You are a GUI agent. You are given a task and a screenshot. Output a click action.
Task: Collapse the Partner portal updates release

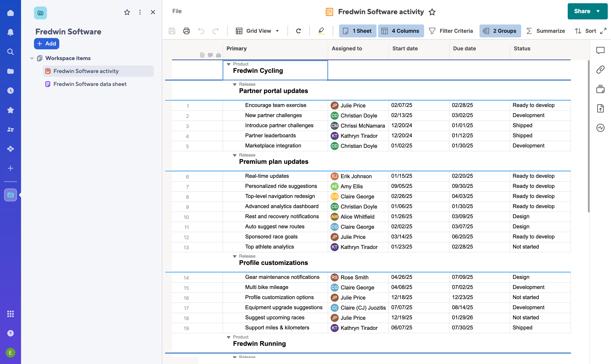234,84
